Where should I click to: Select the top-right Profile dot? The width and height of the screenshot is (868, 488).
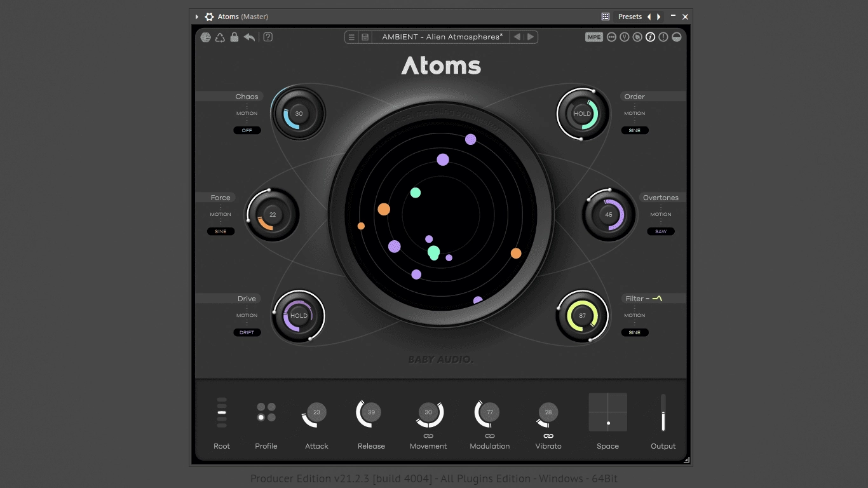(271, 407)
